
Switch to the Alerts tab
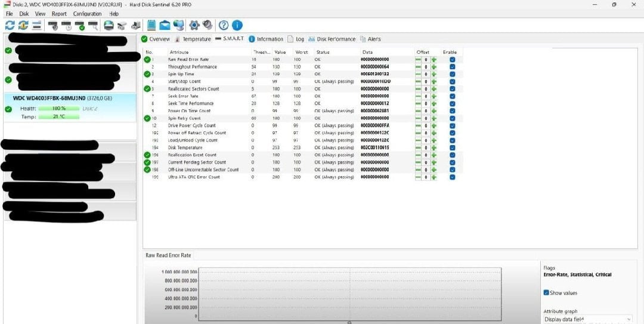[370, 39]
